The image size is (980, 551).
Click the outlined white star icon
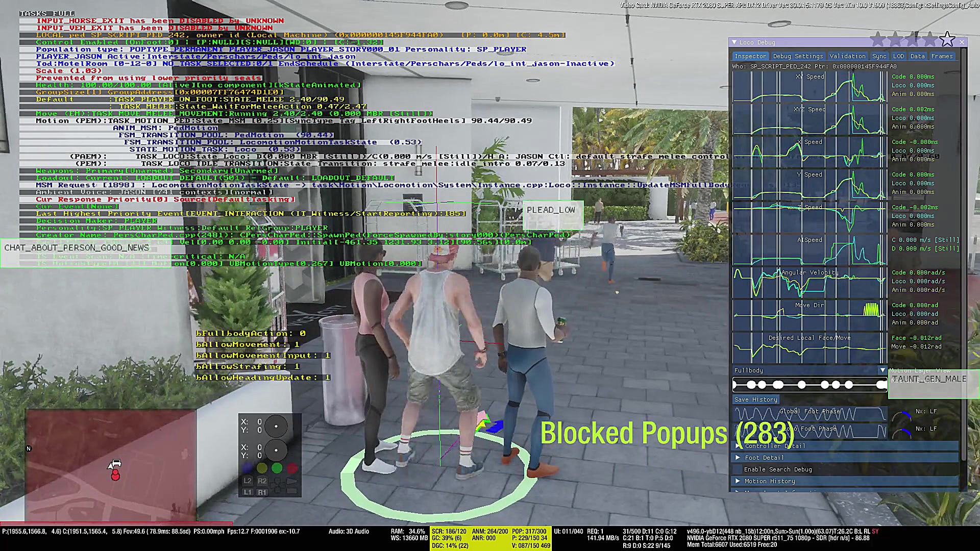pyautogui.click(x=947, y=39)
